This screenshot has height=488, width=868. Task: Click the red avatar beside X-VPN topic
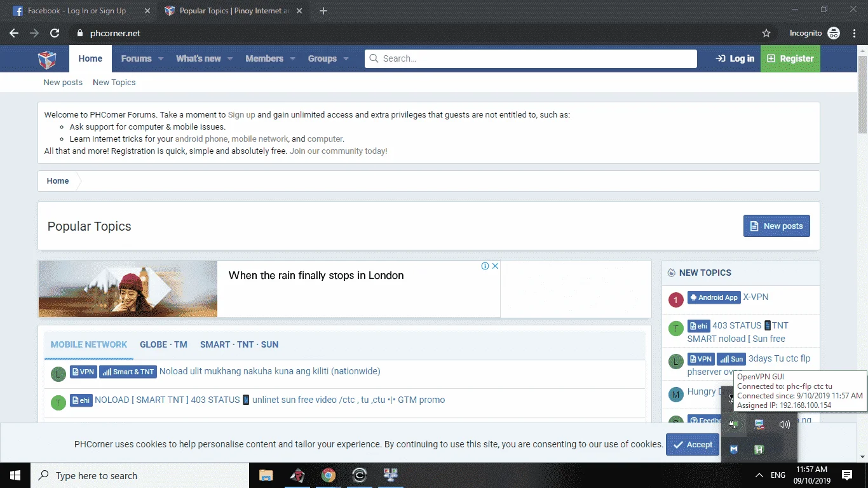coord(676,300)
